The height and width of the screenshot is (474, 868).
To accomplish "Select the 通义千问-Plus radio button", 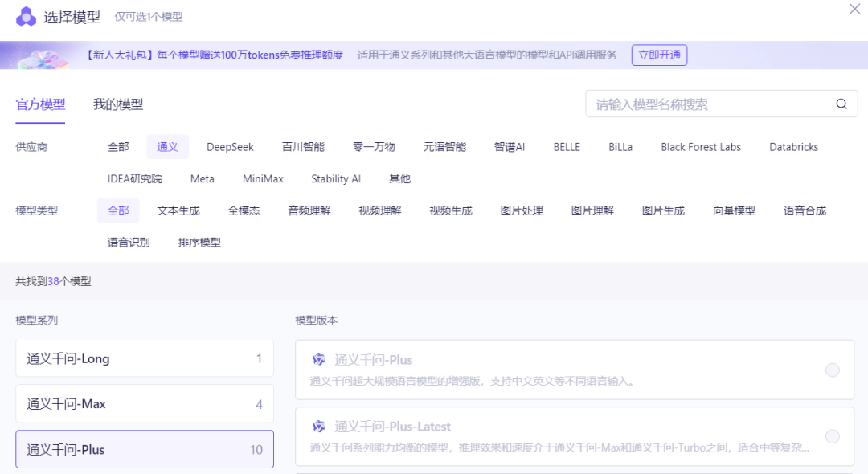I will pyautogui.click(x=833, y=369).
